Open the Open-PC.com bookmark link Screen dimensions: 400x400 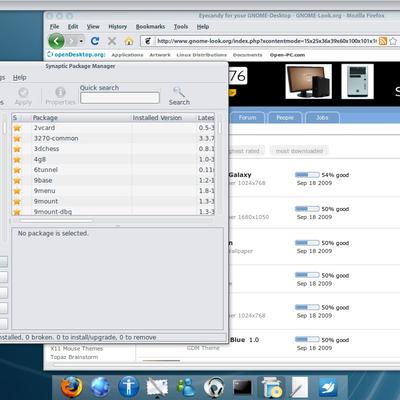(x=287, y=55)
